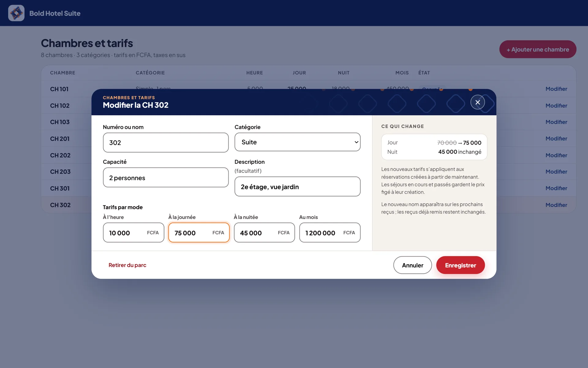Select the CH 301 row label
This screenshot has width=588, height=368.
click(60, 188)
